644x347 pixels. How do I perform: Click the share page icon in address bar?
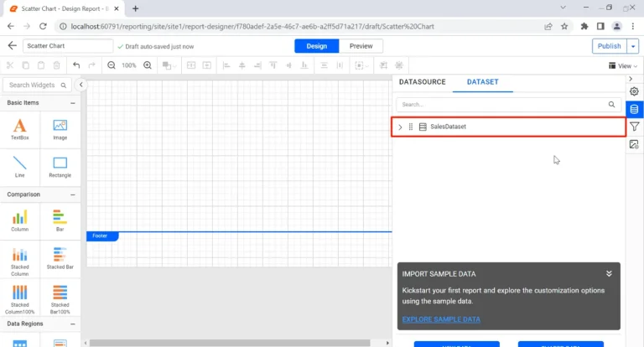click(548, 26)
